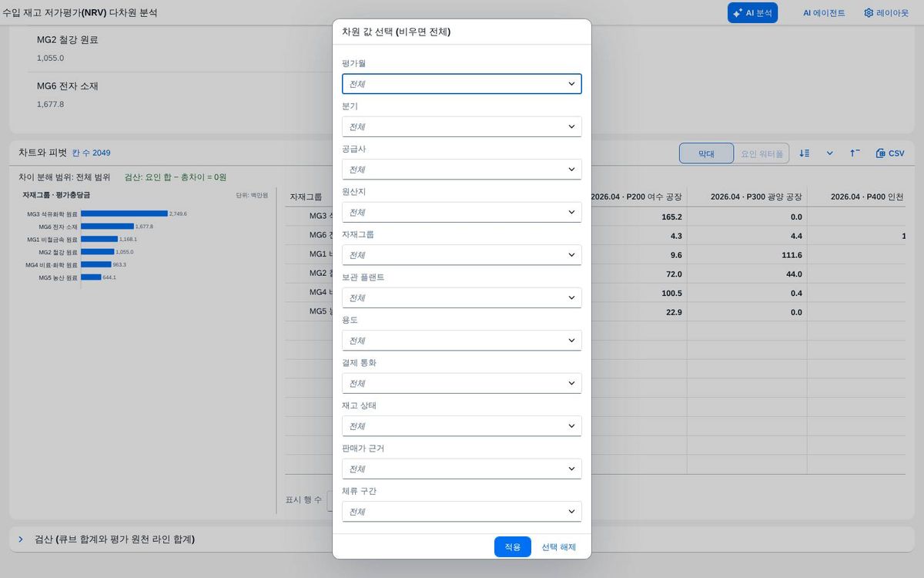The height and width of the screenshot is (578, 924).
Task: Open the 보관 플랜트 dropdown
Action: [x=462, y=297]
